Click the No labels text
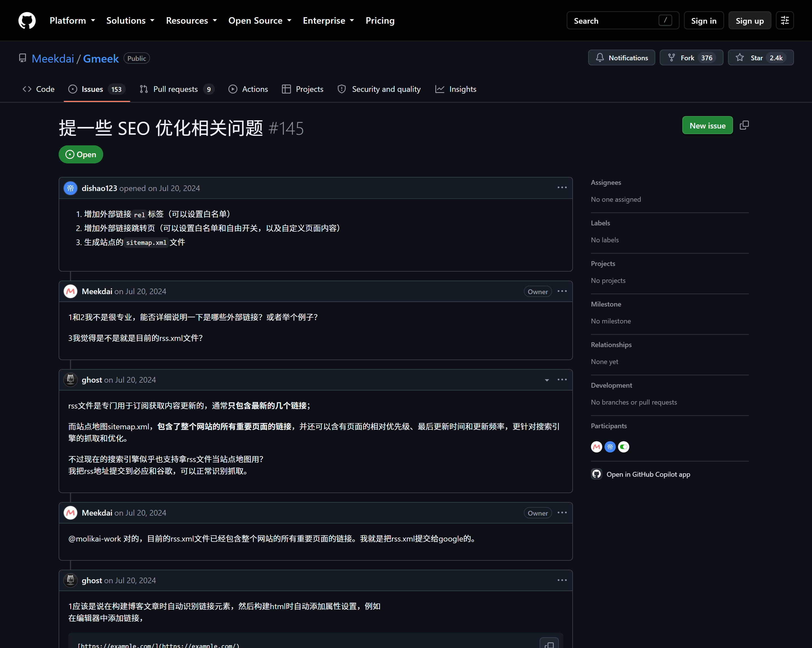 (x=604, y=240)
